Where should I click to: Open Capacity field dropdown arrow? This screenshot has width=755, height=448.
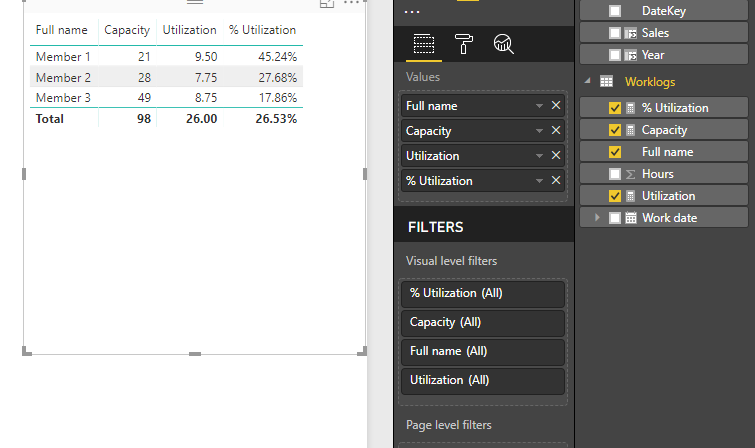539,131
